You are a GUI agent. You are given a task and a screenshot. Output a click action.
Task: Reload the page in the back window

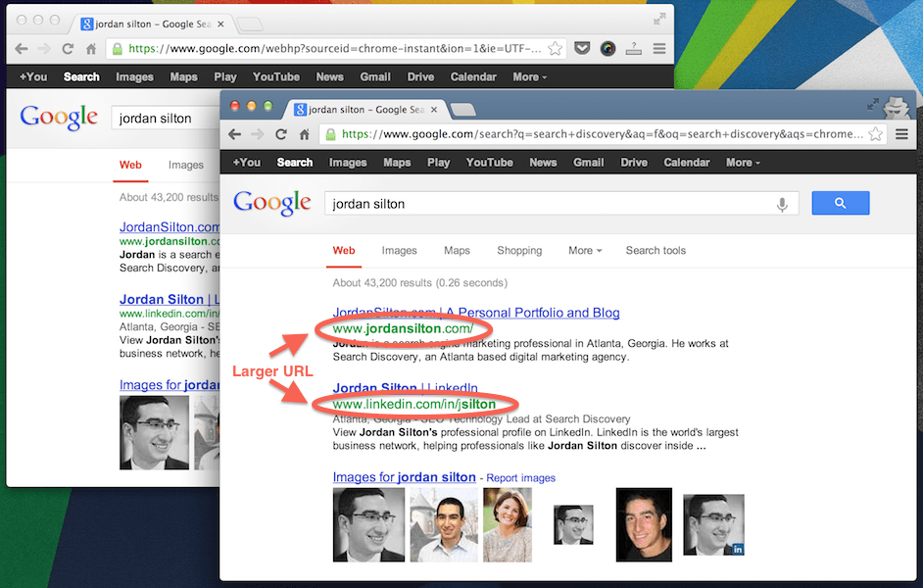[68, 49]
